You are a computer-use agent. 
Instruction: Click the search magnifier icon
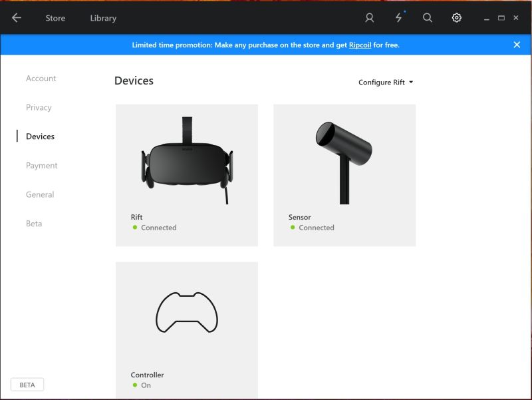(428, 18)
